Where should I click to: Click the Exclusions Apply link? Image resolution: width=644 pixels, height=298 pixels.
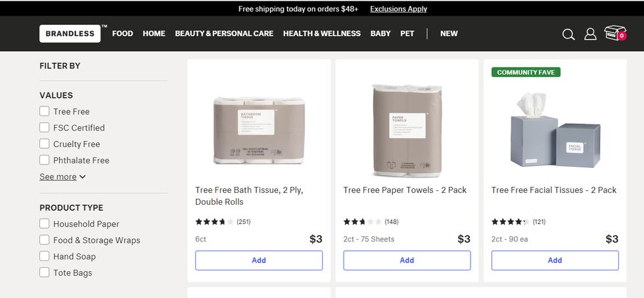[398, 9]
